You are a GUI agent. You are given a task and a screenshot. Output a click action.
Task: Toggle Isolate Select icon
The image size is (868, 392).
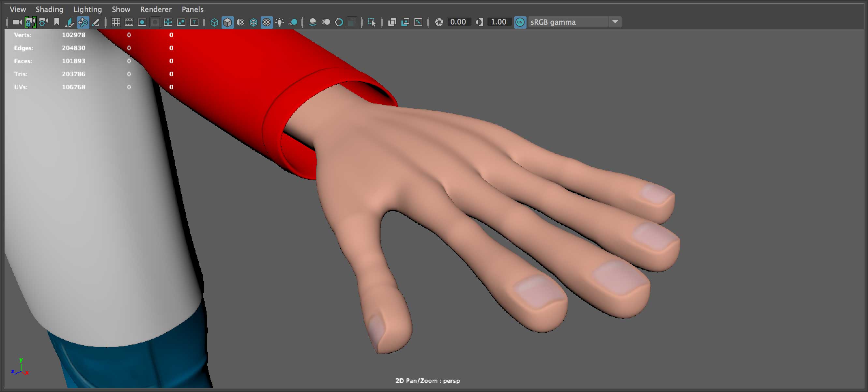[372, 22]
